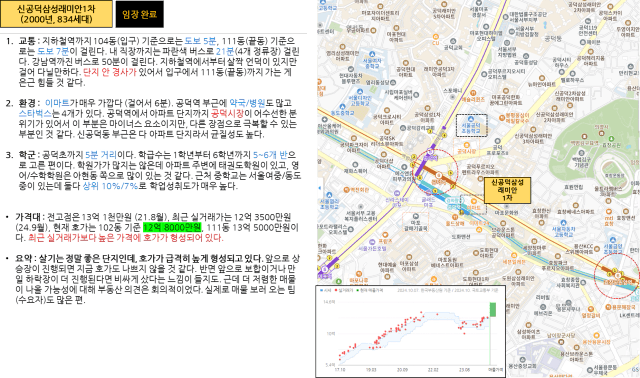Screen dimensions: 640x378
Task: Select the purple 서울가든호텔 icon
Action: (x=372, y=242)
